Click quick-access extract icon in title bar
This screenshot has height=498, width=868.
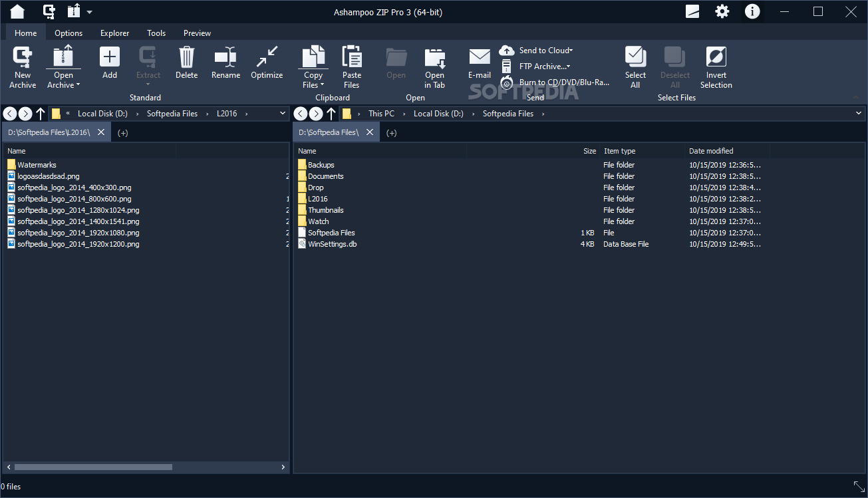pos(74,11)
